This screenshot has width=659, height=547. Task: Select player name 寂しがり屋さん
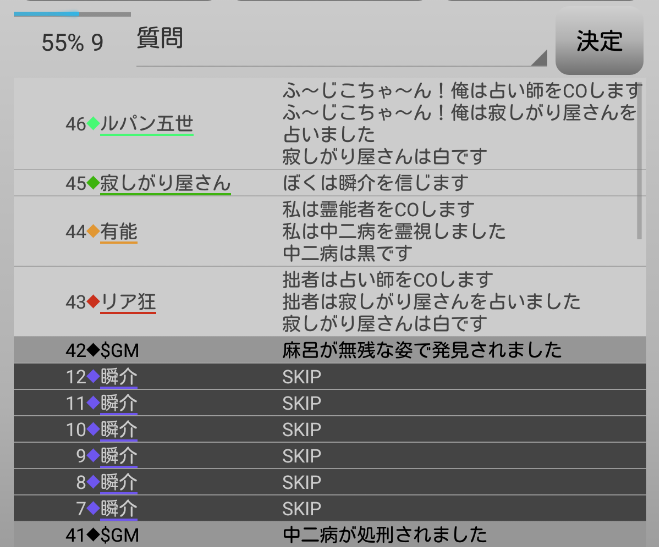click(x=165, y=184)
